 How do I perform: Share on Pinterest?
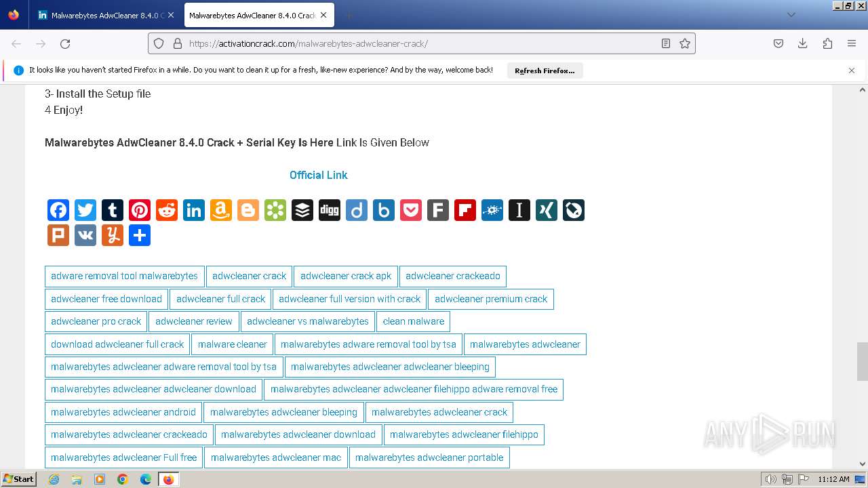[140, 210]
